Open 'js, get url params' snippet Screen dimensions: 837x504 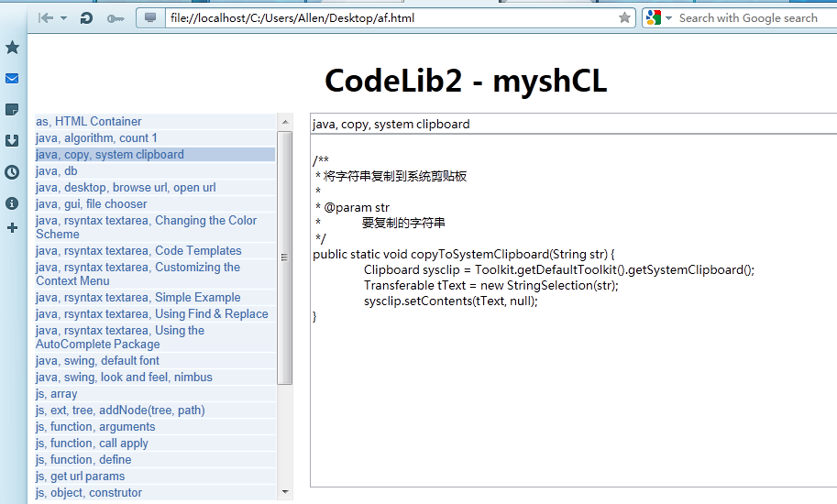(x=155, y=477)
